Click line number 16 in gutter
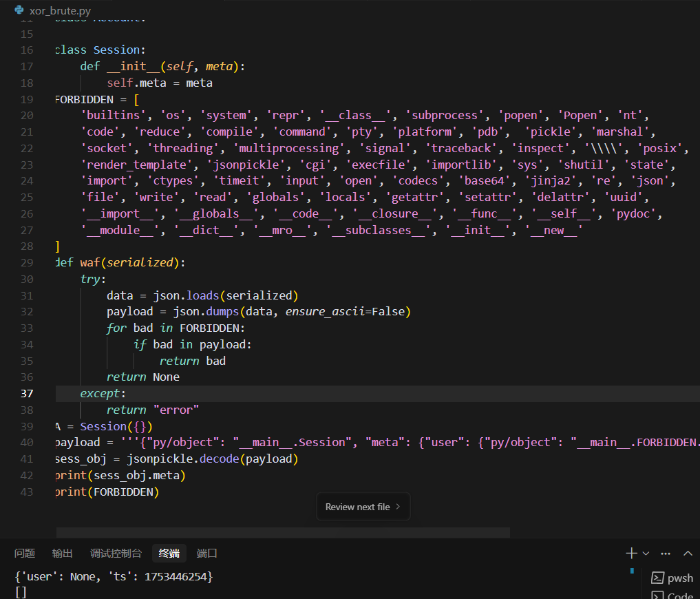Screen dimensions: 700x599 tap(27, 50)
